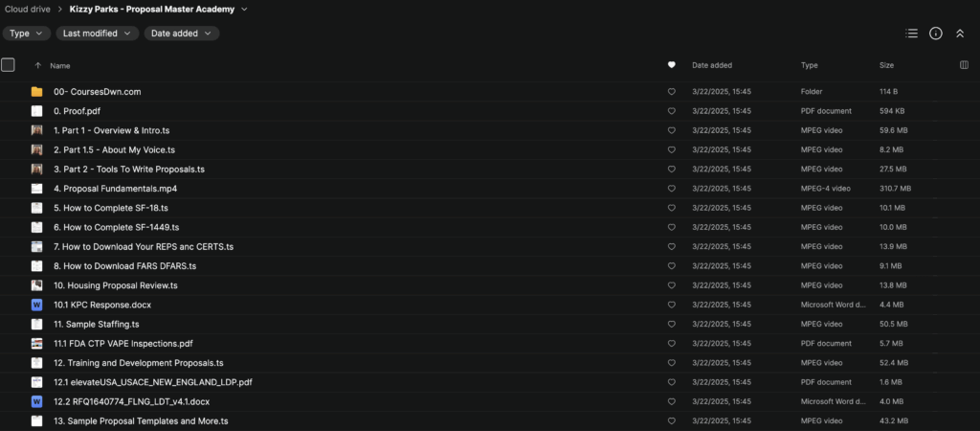The image size is (980, 431).
Task: Sort by the Size column header
Action: [x=886, y=65]
